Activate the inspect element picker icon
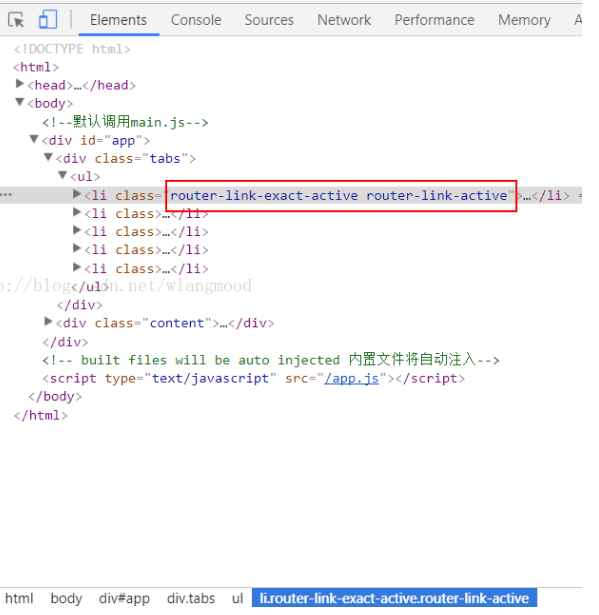This screenshot has width=599, height=615. click(16, 20)
